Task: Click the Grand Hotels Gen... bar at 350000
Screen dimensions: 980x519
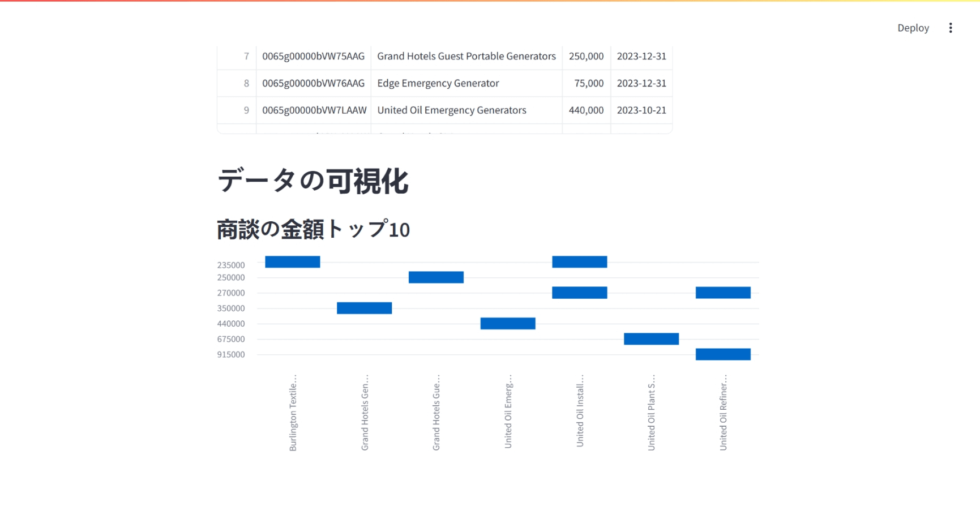Action: (364, 308)
